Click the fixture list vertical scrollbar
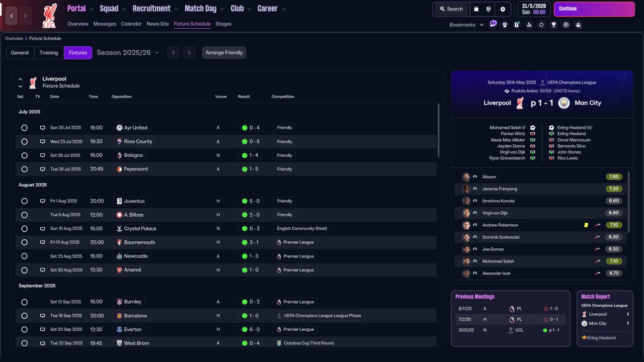 [x=438, y=131]
